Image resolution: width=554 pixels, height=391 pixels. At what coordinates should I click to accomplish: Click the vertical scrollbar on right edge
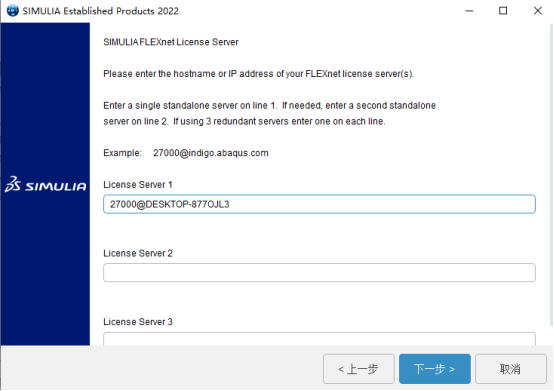[552, 175]
